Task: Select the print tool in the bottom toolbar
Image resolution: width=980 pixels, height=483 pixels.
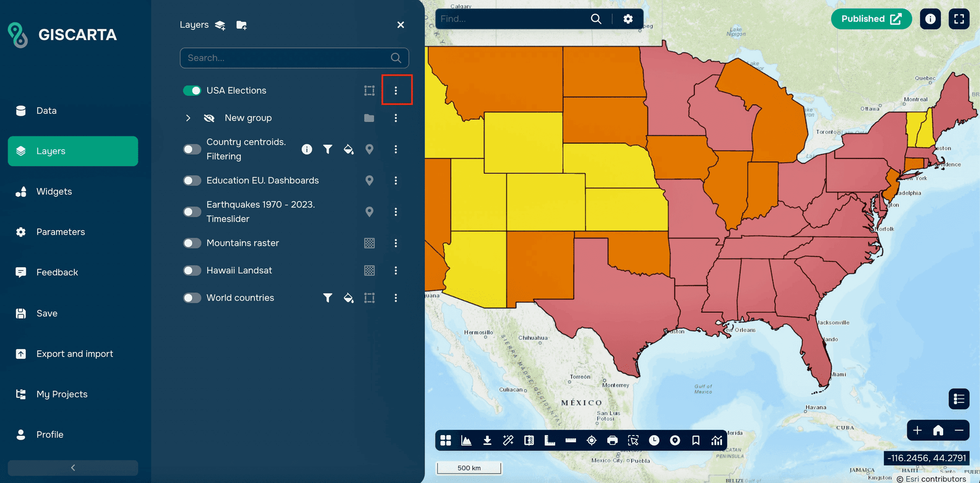Action: click(612, 440)
